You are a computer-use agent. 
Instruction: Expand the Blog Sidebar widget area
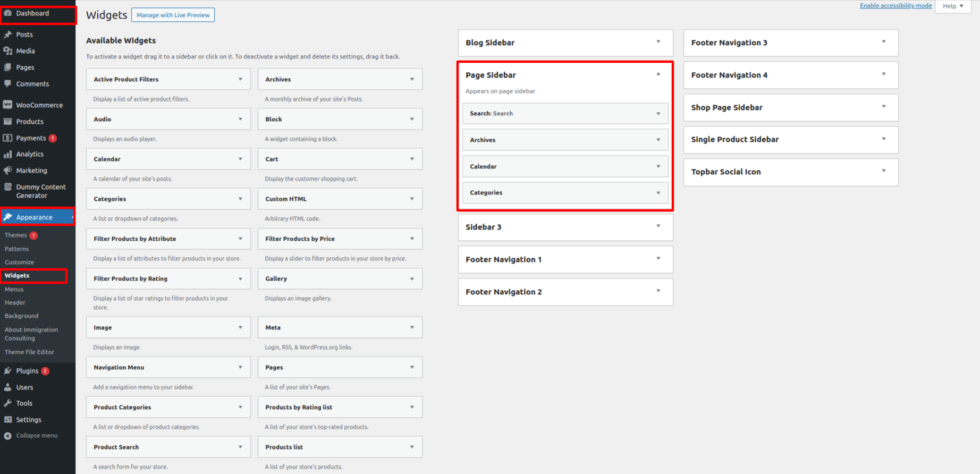(x=658, y=42)
